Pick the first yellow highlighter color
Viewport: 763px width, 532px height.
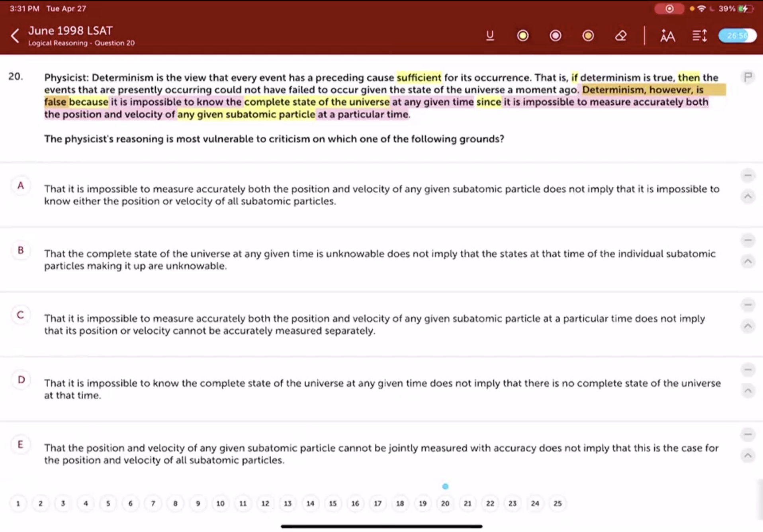[522, 36]
